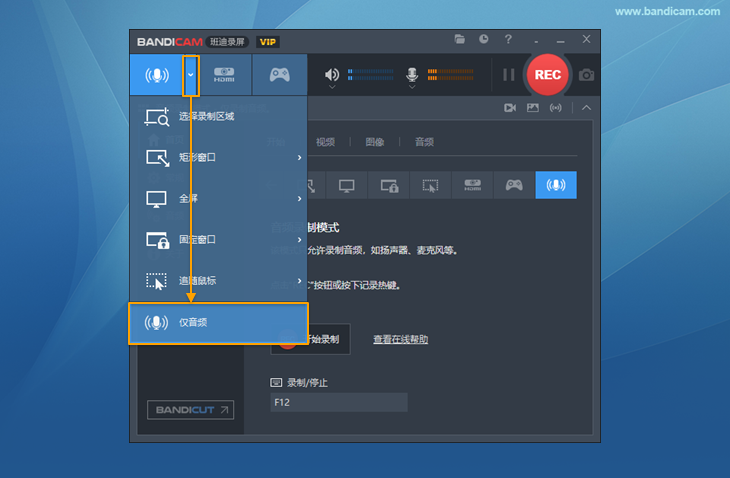Open the 音频 tab
This screenshot has height=478, width=730.
coord(424,142)
